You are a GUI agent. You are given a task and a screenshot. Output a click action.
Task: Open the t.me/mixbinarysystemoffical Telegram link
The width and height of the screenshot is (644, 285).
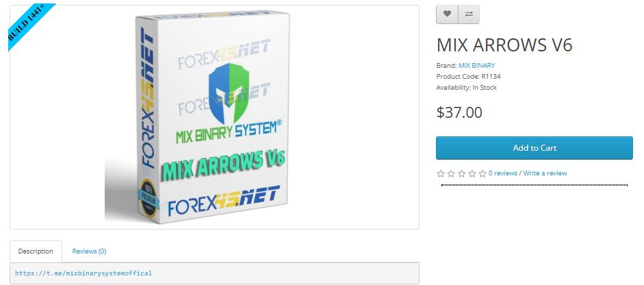click(83, 273)
